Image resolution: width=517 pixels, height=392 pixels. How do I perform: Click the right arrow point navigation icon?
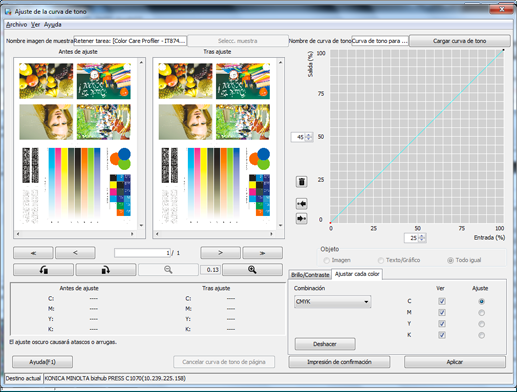coord(301,219)
